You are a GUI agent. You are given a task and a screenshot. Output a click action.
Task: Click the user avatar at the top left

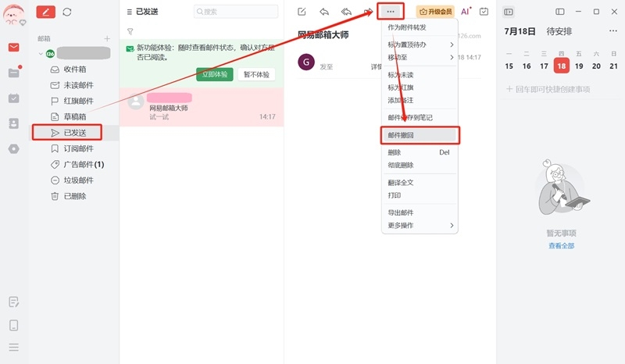click(x=13, y=15)
